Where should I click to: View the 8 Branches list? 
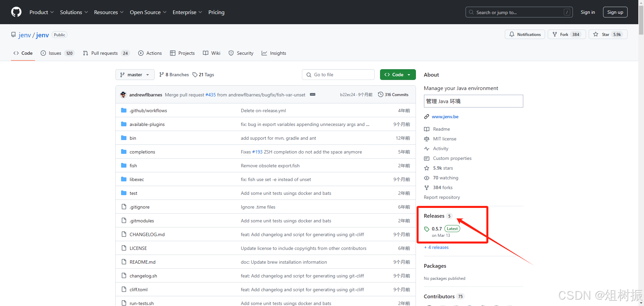174,75
